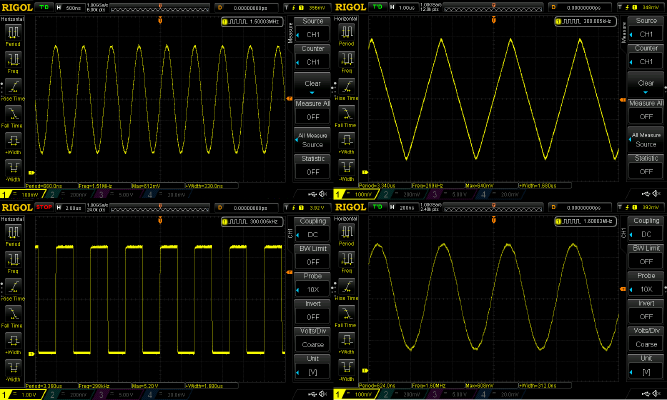
Task: Click Volts/Div Coarse on 200ns sine scope
Action: tap(646, 339)
